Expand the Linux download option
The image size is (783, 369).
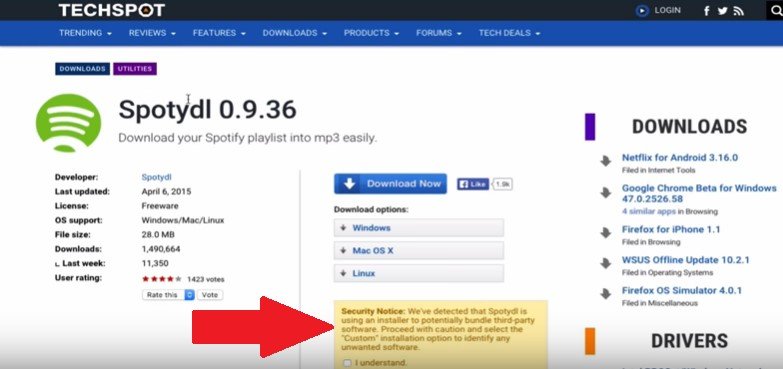[418, 273]
